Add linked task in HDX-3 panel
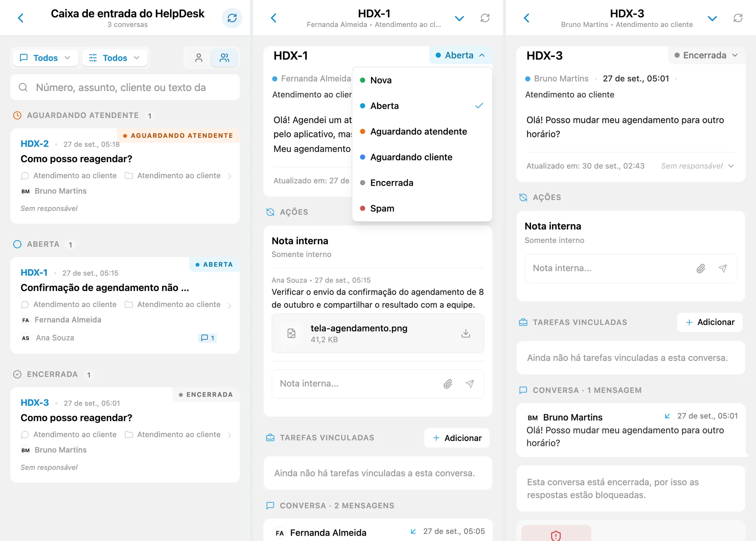This screenshot has height=541, width=756. pyautogui.click(x=710, y=322)
